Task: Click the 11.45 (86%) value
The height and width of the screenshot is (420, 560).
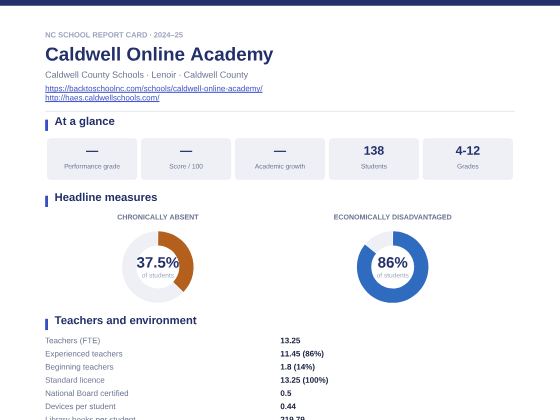Action: (302, 354)
